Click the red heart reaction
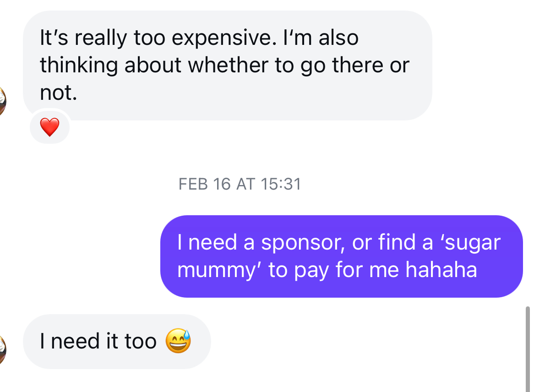 [49, 127]
